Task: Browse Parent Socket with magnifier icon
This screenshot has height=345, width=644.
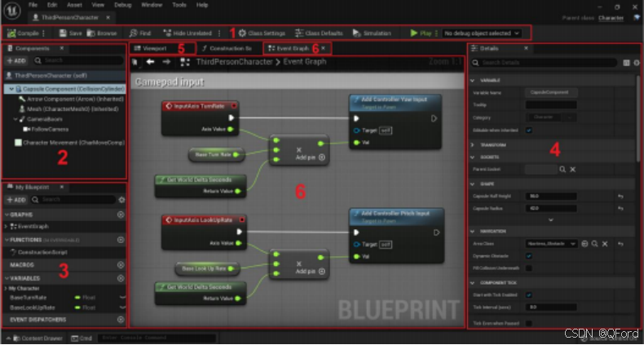Action: 562,169
